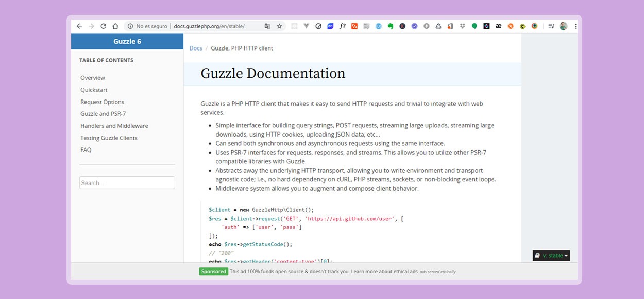Expand the 'v: stable' version selector
644x299 pixels.
click(x=551, y=256)
